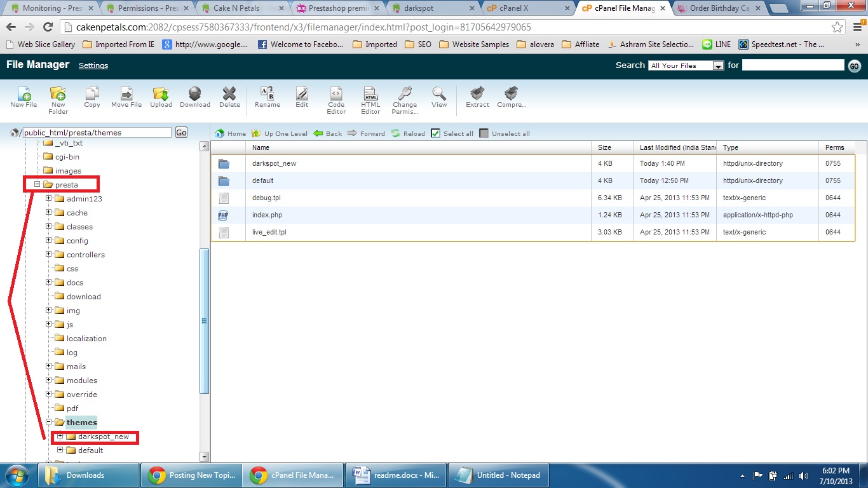Switch to the Monitoring - Presta tab
Image resolution: width=868 pixels, height=488 pixels.
51,8
